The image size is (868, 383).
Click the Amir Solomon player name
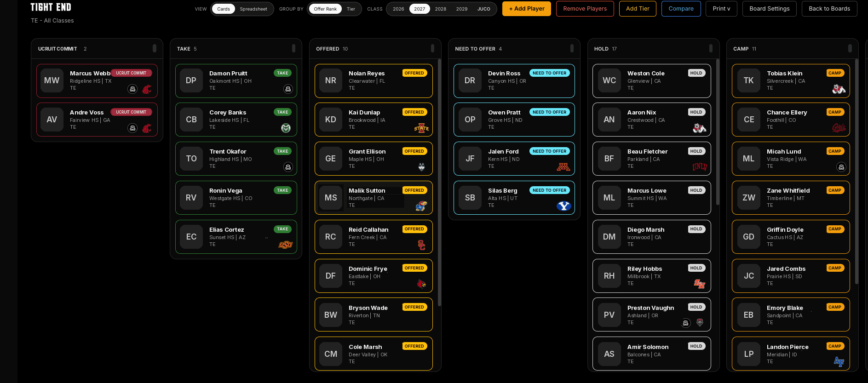[648, 347]
